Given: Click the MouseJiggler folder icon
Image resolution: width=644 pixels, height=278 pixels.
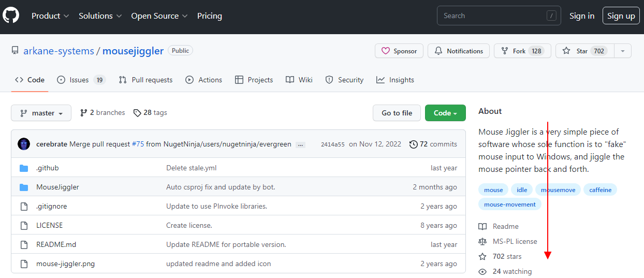Looking at the screenshot, I should click(x=24, y=187).
